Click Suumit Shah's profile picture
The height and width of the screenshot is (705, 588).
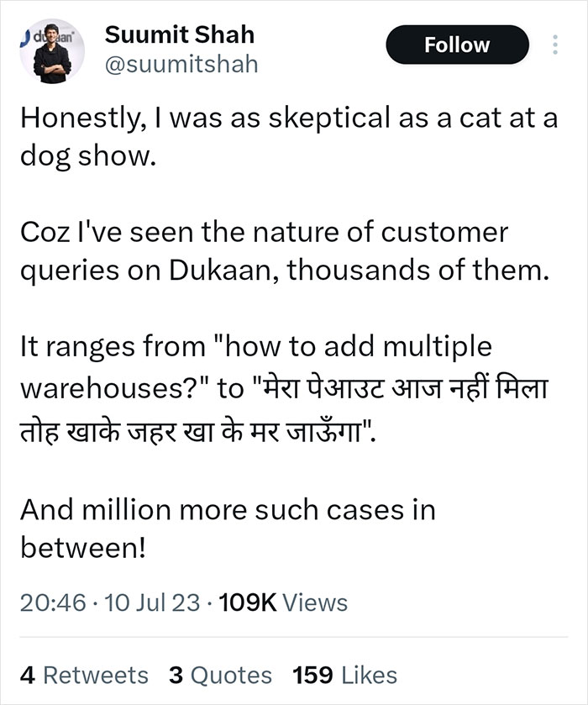52,51
